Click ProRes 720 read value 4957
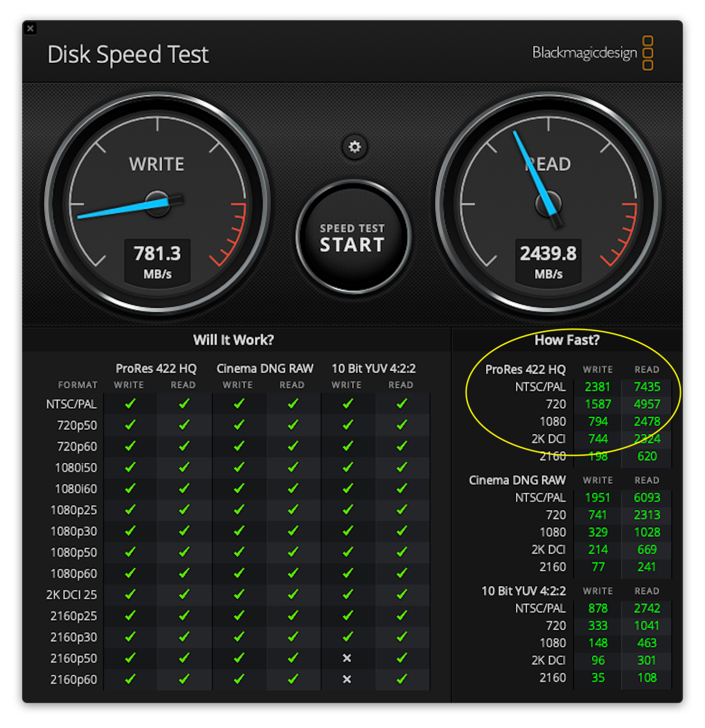This screenshot has height=728, width=705. pyautogui.click(x=647, y=404)
